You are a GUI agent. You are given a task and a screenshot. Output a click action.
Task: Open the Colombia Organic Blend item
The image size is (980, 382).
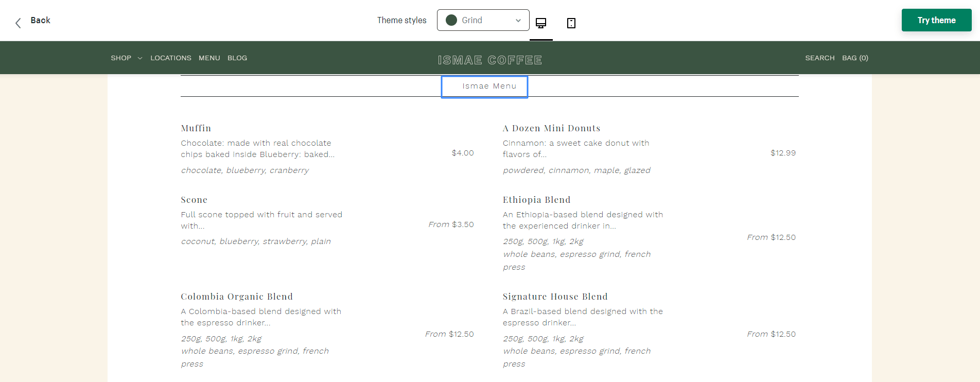coord(237,297)
